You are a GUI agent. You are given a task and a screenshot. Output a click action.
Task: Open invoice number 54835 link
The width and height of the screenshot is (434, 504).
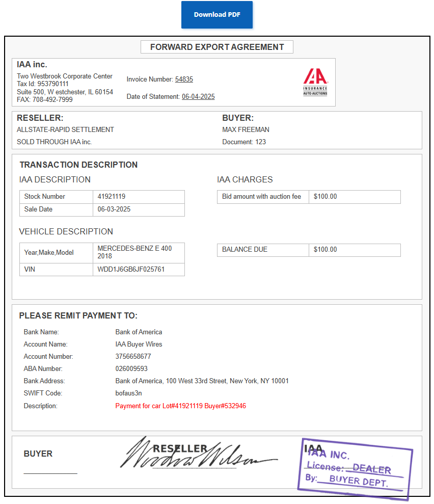click(184, 79)
